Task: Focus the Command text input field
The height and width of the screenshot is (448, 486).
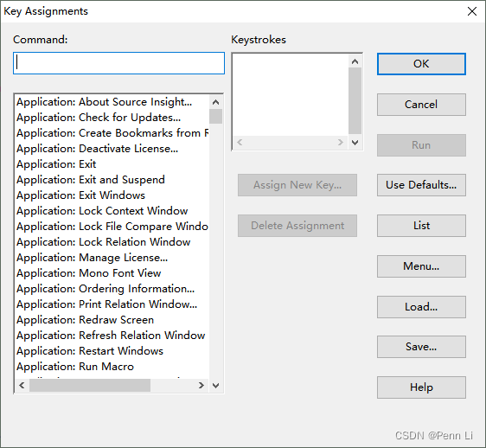Action: click(118, 63)
